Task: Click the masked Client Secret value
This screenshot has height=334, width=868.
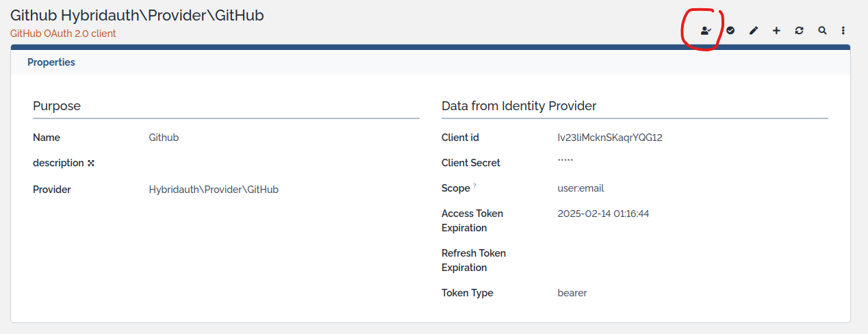Action: 565,162
